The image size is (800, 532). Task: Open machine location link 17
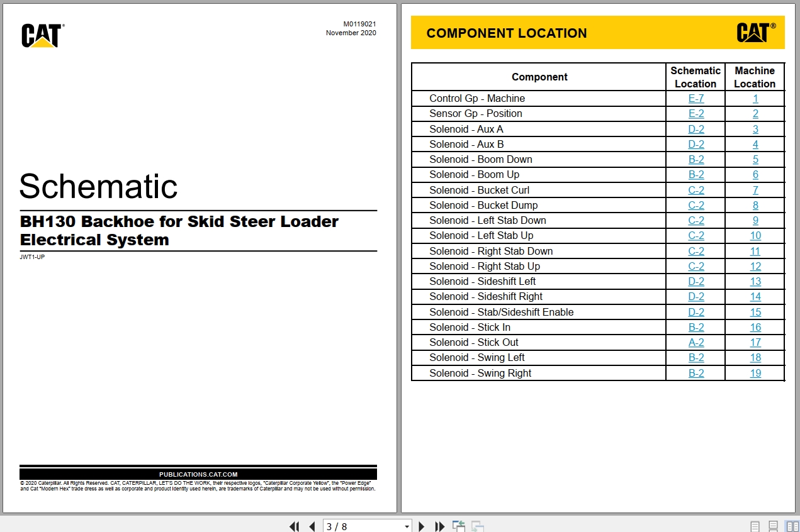tap(755, 342)
